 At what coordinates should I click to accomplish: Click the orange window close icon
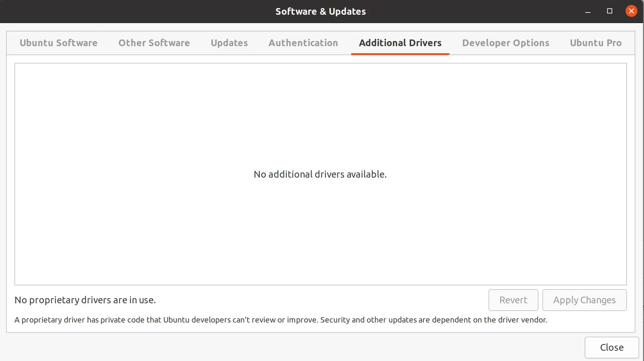[631, 11]
